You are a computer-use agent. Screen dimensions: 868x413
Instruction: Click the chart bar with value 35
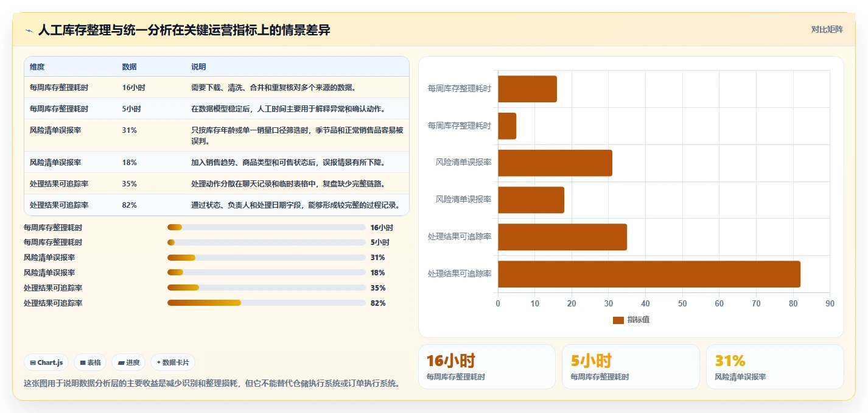coord(562,237)
